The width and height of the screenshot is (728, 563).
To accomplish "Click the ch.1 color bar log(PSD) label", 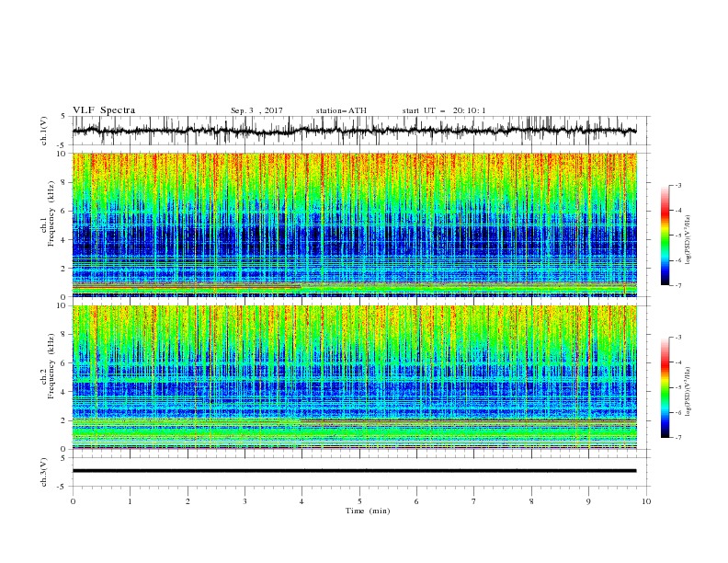I will coord(689,240).
